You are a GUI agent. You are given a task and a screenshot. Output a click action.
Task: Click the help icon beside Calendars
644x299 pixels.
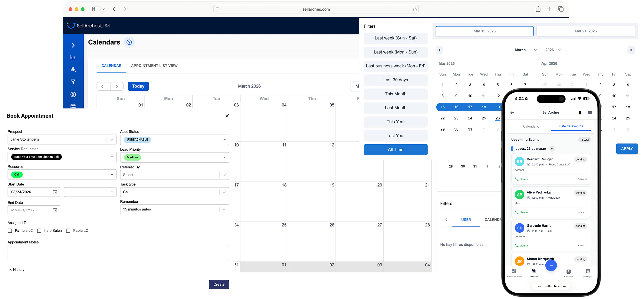click(x=129, y=42)
